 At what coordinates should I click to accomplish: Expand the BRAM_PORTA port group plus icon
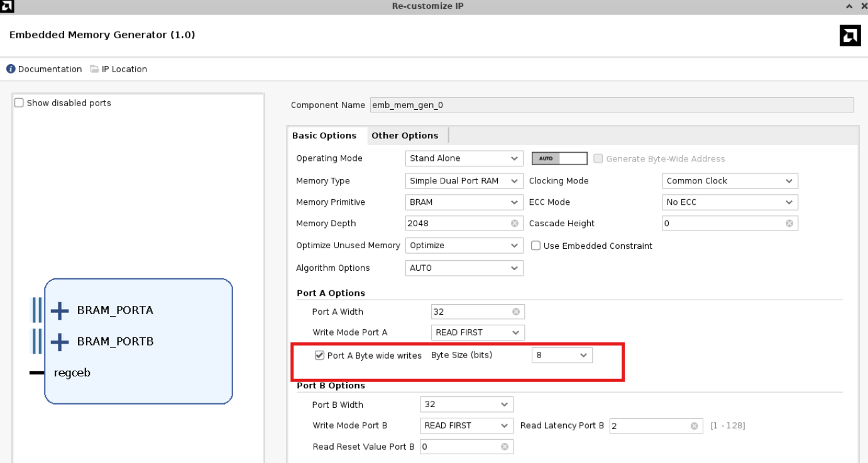click(59, 310)
